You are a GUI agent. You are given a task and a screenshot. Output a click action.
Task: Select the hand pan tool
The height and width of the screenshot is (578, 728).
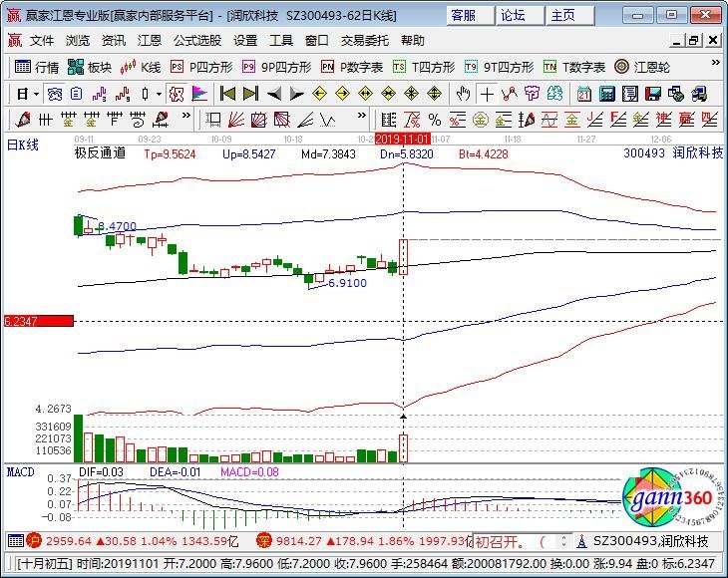463,94
